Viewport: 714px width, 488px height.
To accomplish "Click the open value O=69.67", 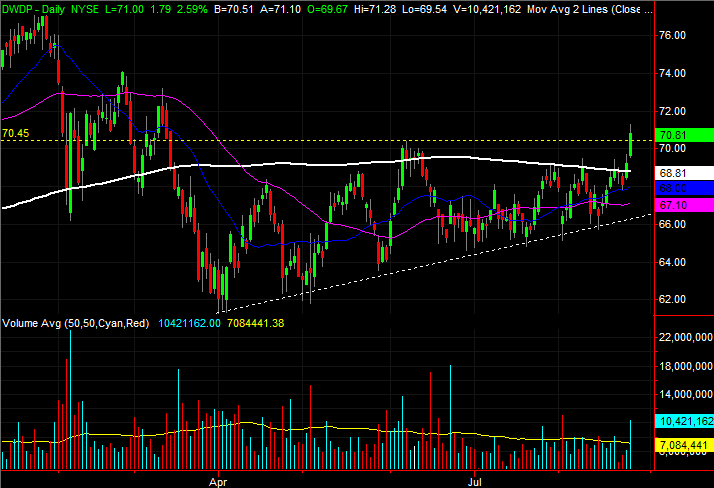I will 328,9.
